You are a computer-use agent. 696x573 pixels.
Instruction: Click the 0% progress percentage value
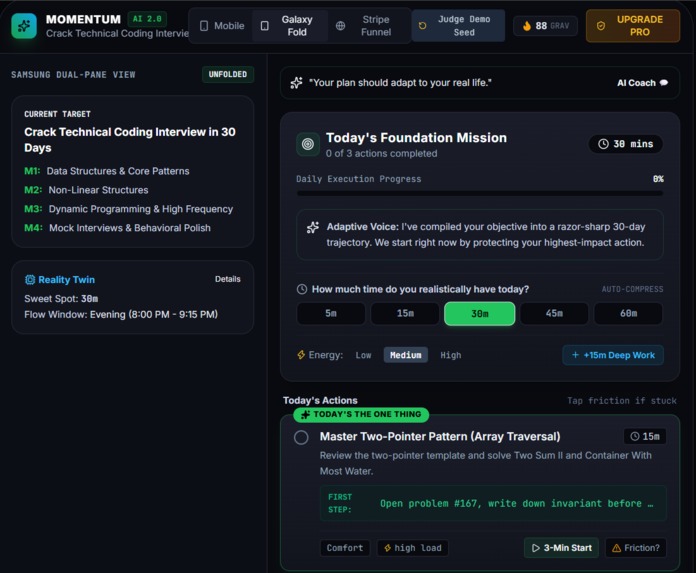658,179
